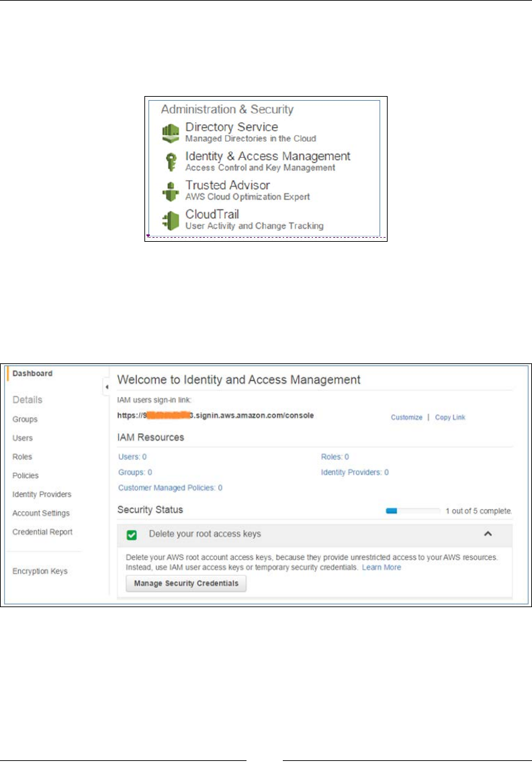Click Customize sign-in link
The image size is (532, 767).
tap(406, 417)
